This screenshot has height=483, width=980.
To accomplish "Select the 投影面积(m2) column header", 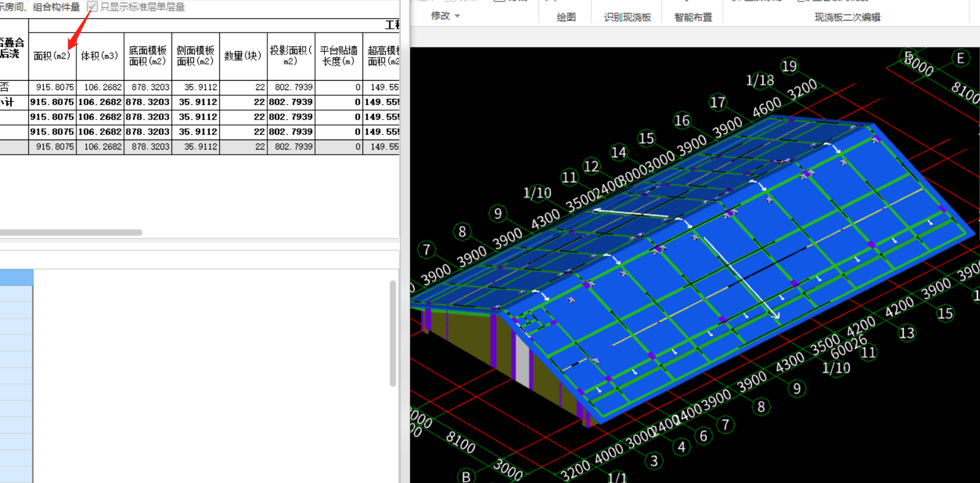I will (x=291, y=56).
